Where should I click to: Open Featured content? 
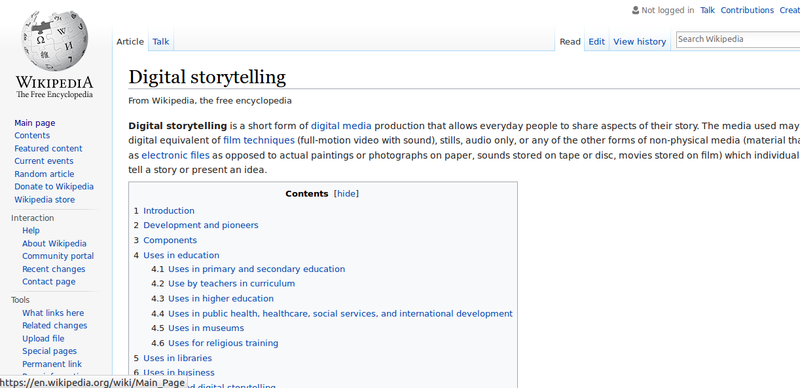point(48,149)
